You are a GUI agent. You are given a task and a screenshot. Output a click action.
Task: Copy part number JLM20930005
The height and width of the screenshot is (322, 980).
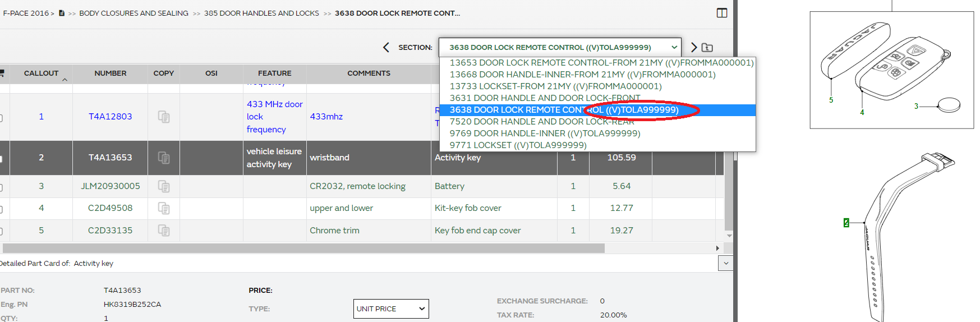(164, 186)
